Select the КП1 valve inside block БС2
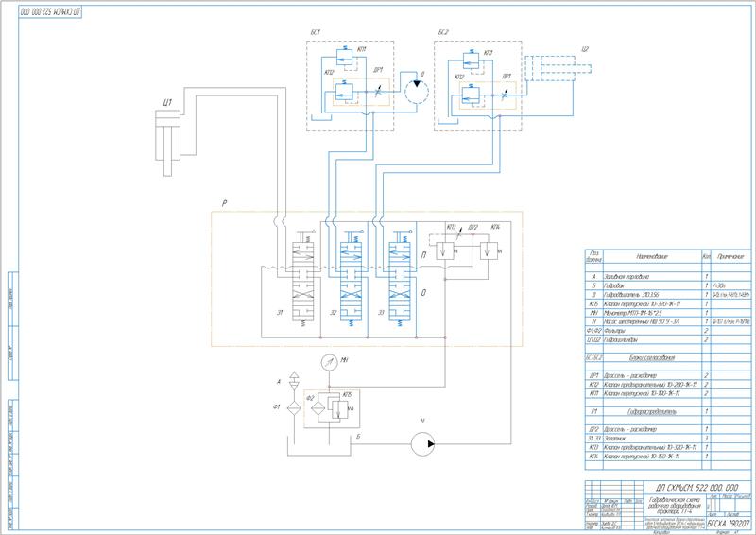 click(471, 60)
